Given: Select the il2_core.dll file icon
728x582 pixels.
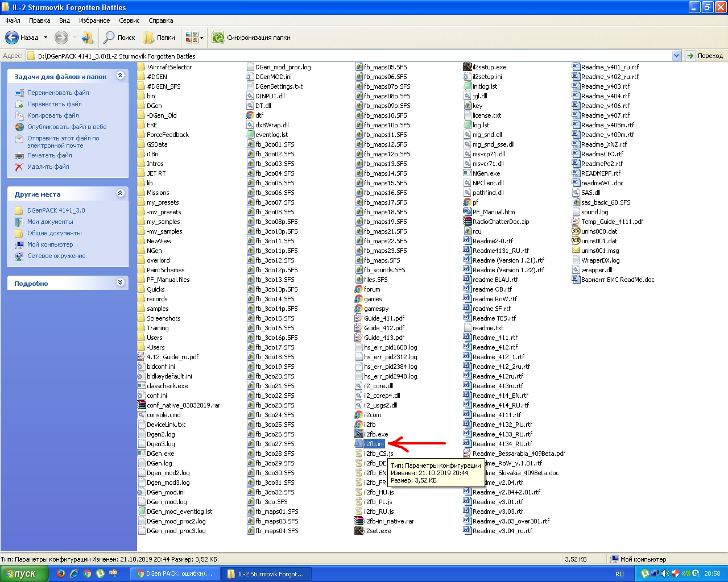Looking at the screenshot, I should coord(359,386).
